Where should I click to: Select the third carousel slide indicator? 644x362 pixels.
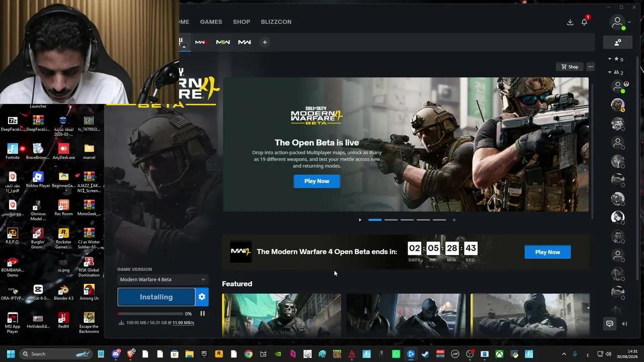click(x=407, y=220)
